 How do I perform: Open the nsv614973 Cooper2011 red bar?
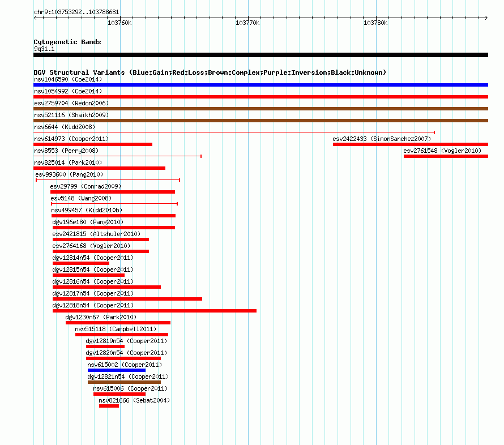pos(93,144)
